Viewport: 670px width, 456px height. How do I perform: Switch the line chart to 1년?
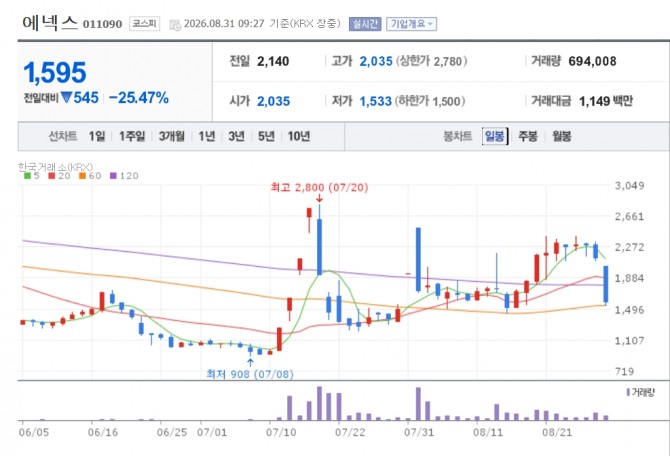pyautogui.click(x=207, y=136)
